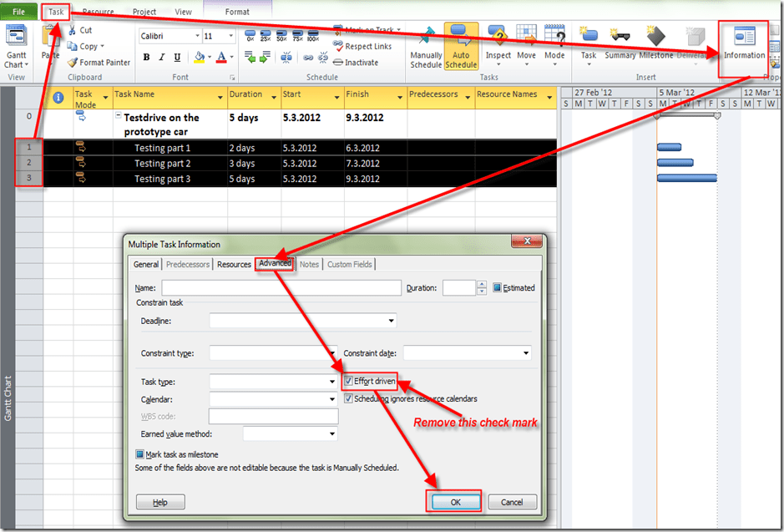The width and height of the screenshot is (784, 532).
Task: Open the Project ribbon tab
Action: tap(144, 12)
